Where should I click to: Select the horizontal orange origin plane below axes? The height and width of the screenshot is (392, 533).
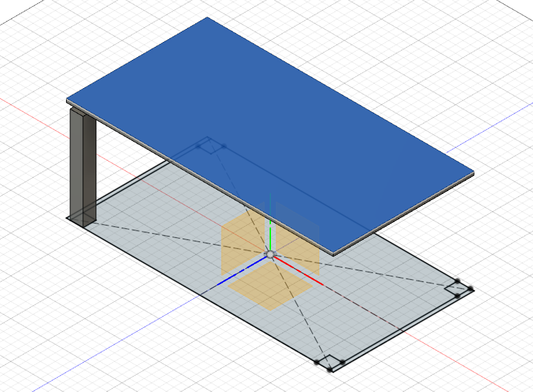click(270, 286)
